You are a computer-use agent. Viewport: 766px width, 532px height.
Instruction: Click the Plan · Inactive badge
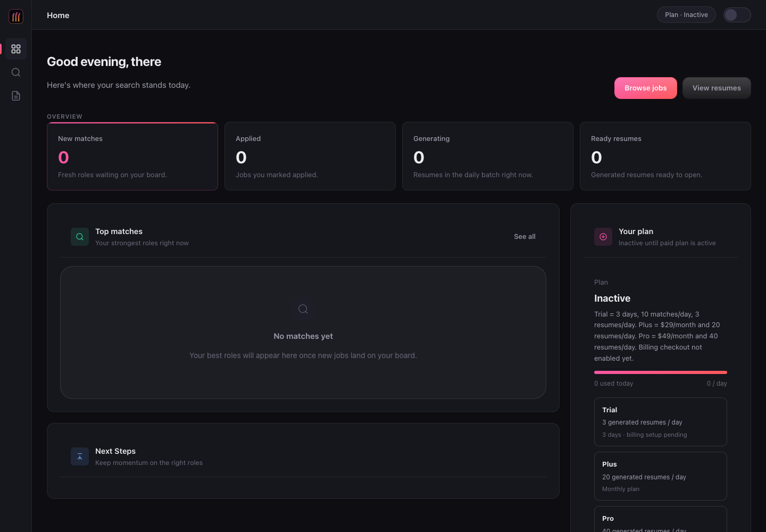tap(686, 15)
